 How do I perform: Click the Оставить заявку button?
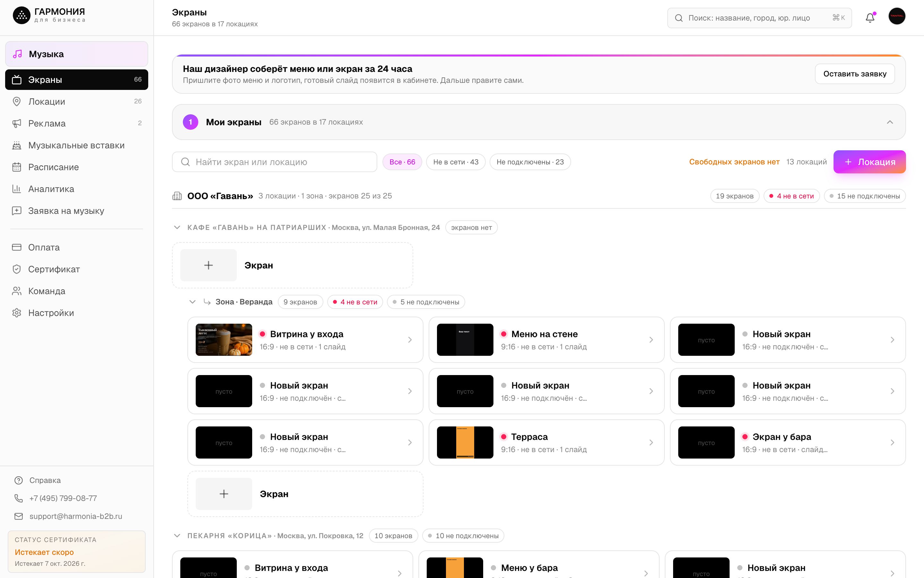pos(854,74)
